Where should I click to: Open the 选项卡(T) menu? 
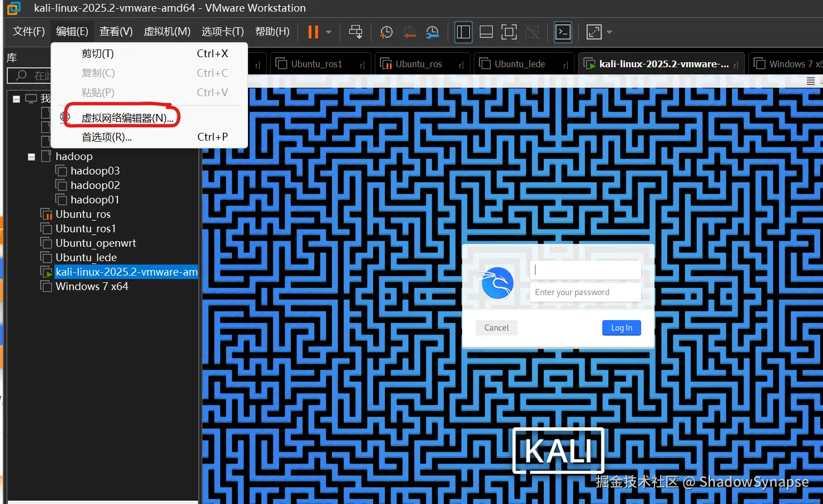click(x=222, y=31)
